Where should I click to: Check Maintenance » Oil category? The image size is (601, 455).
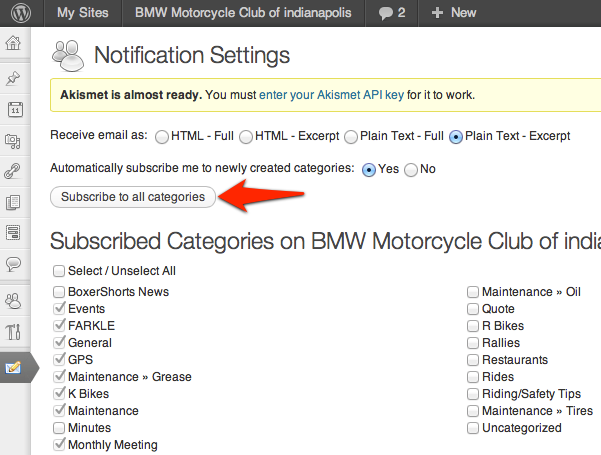point(473,292)
